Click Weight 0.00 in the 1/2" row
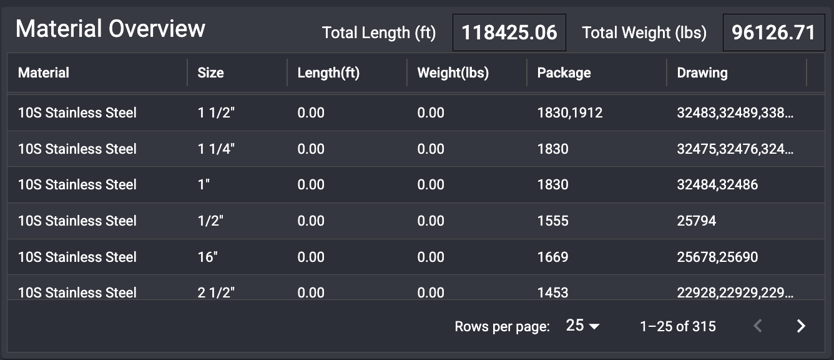 pyautogui.click(x=431, y=221)
